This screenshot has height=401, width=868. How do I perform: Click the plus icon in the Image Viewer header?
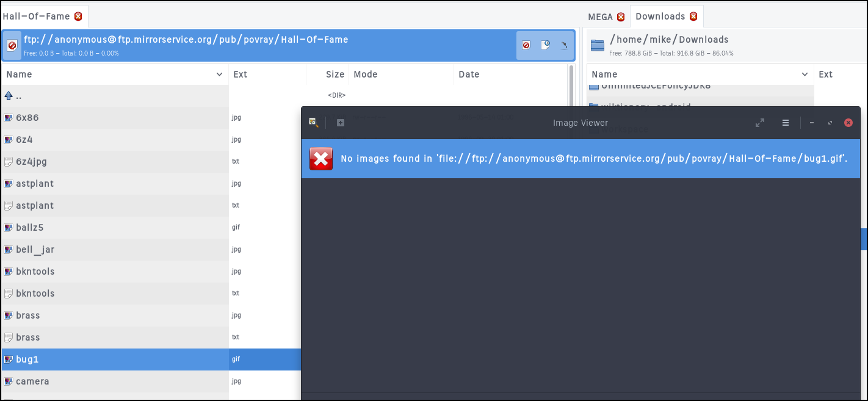click(x=341, y=123)
